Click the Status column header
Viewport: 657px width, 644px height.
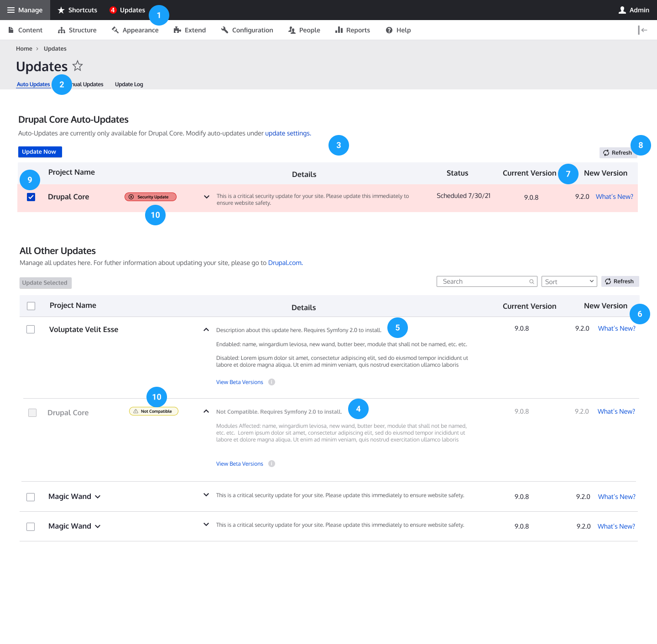point(457,173)
